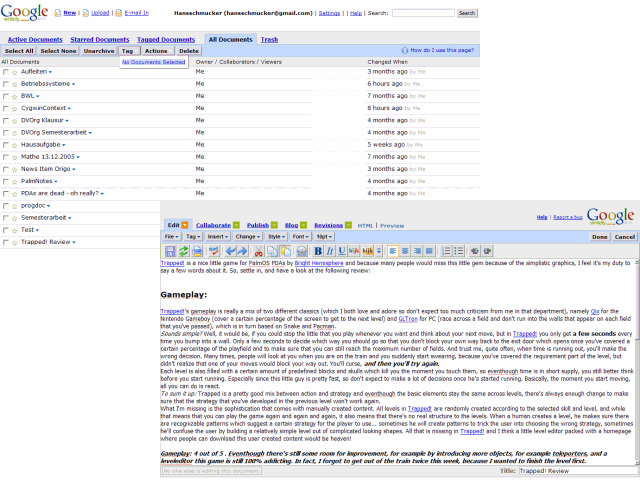
Task: Justify the text
Action: pyautogui.click(x=429, y=251)
